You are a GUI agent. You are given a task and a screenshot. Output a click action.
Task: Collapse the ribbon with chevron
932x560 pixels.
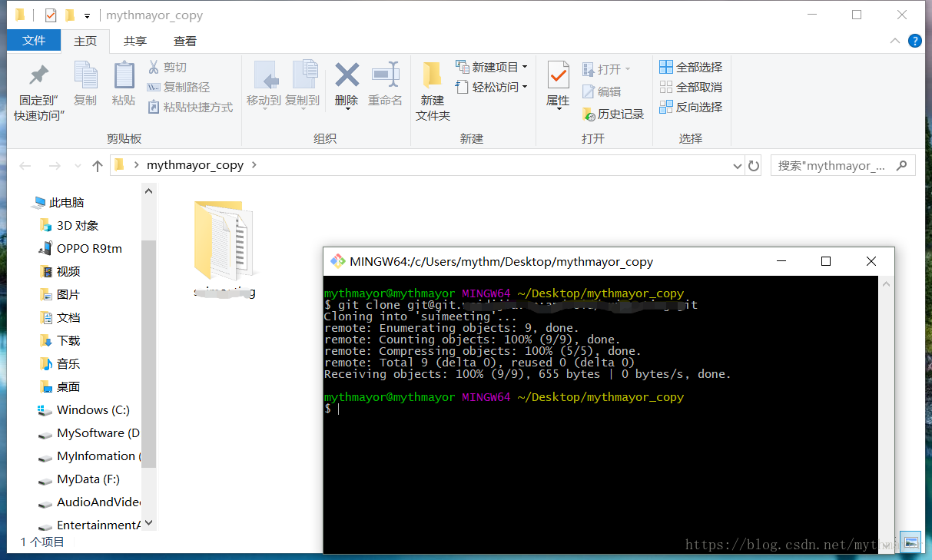(x=895, y=41)
